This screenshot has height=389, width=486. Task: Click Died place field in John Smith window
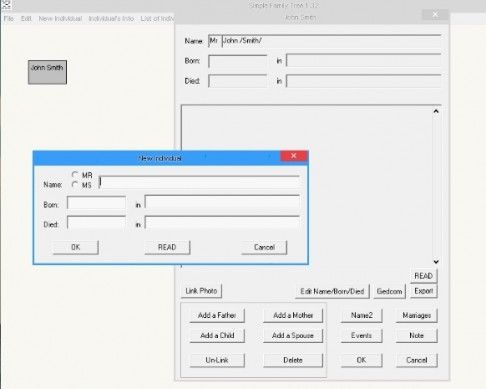coord(364,81)
